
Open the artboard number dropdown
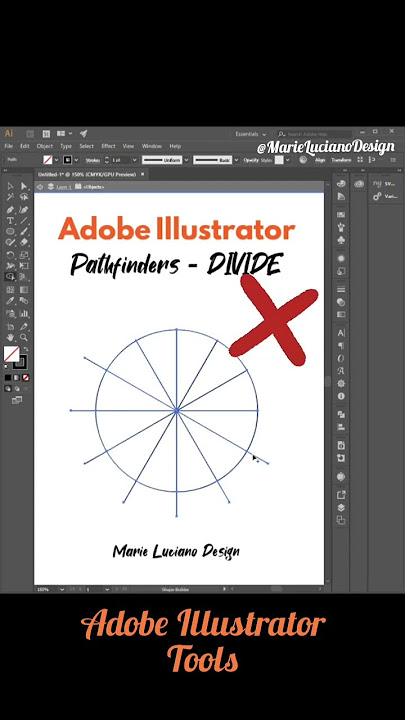(x=107, y=589)
